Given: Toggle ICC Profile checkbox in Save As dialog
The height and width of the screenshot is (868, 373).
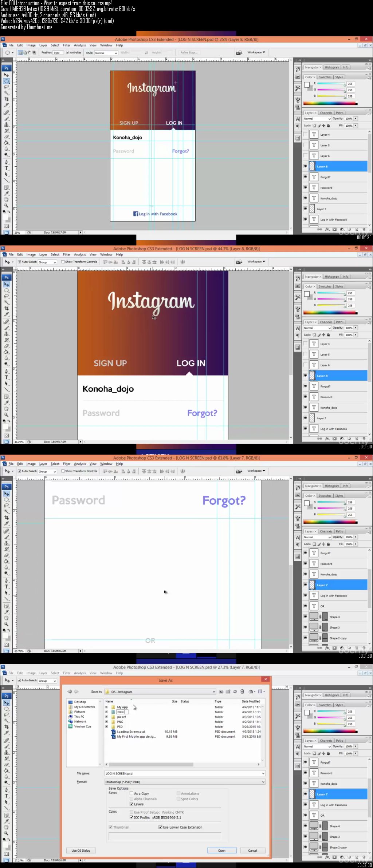Looking at the screenshot, I should (131, 817).
